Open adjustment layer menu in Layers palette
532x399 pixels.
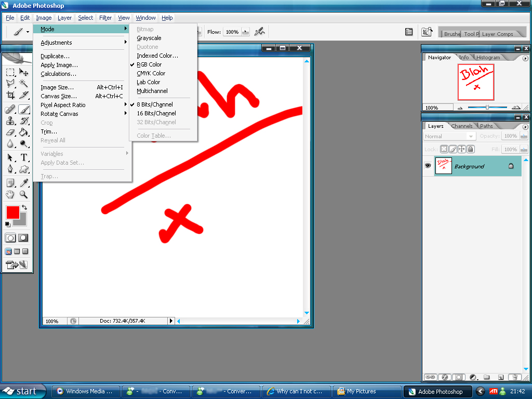pyautogui.click(x=473, y=377)
